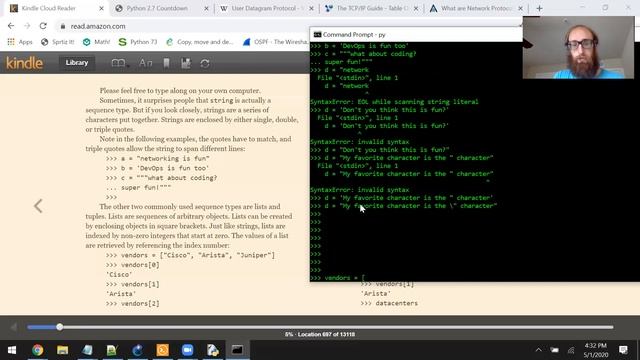640x360 pixels.
Task: Toggle the Kindle bookmark icon
Action: pos(167,63)
